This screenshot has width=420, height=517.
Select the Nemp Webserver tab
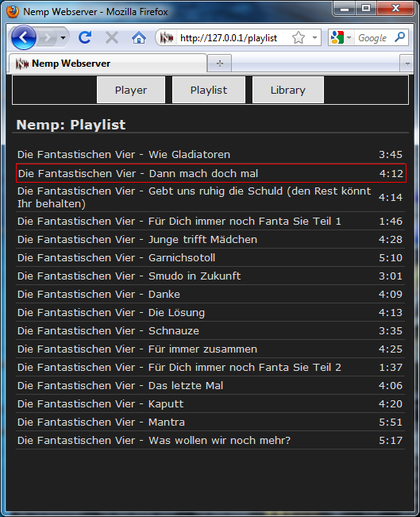point(107,63)
